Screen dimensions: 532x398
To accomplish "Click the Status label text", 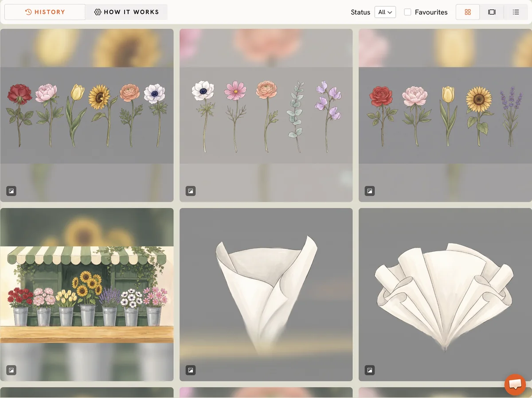I will click(x=360, y=12).
